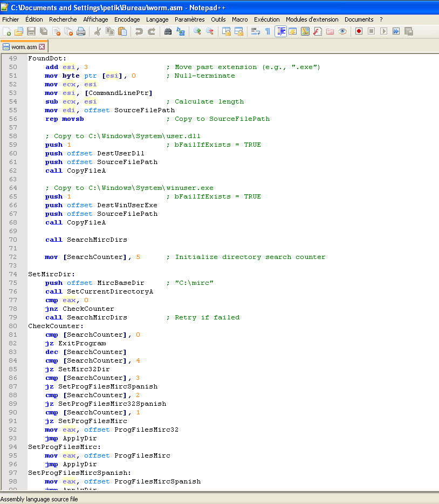Click the Close document toolbar icon
Image resolution: width=439 pixels, height=504 pixels.
(x=56, y=31)
